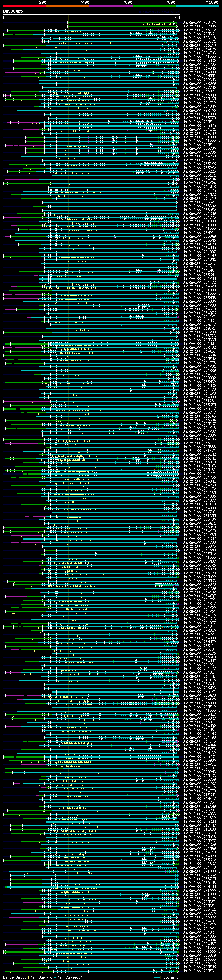The width and height of the screenshot is (222, 980).
Task: Select the white query sequence bar
Action: coord(92,15)
